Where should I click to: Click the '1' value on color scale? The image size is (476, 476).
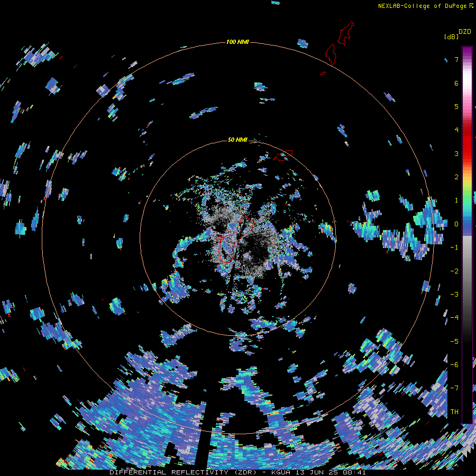click(x=456, y=200)
